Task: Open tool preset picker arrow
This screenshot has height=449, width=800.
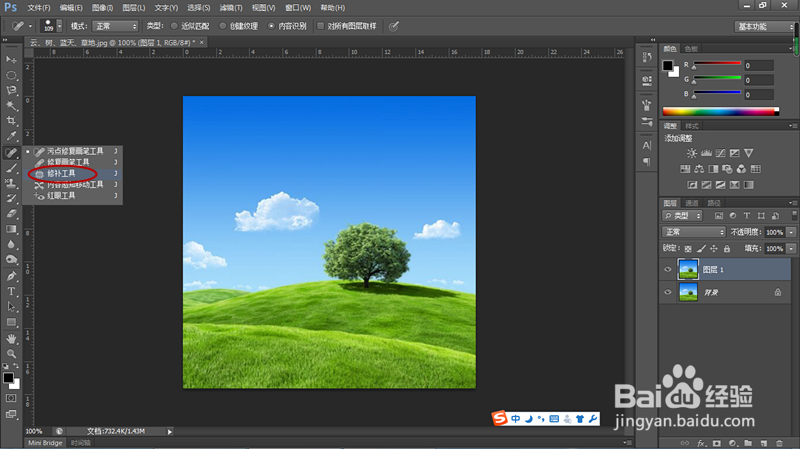Action: click(x=30, y=26)
